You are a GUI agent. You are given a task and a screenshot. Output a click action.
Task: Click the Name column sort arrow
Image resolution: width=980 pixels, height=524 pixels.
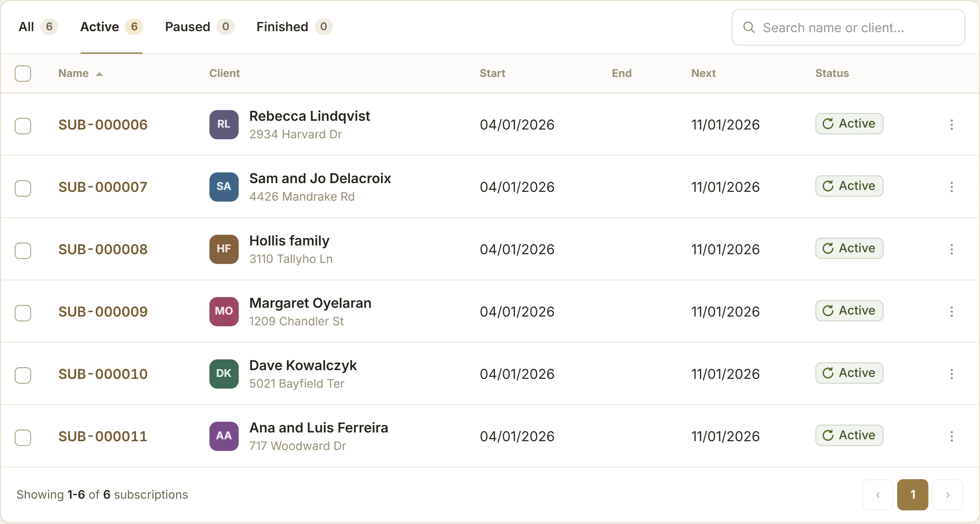click(99, 74)
